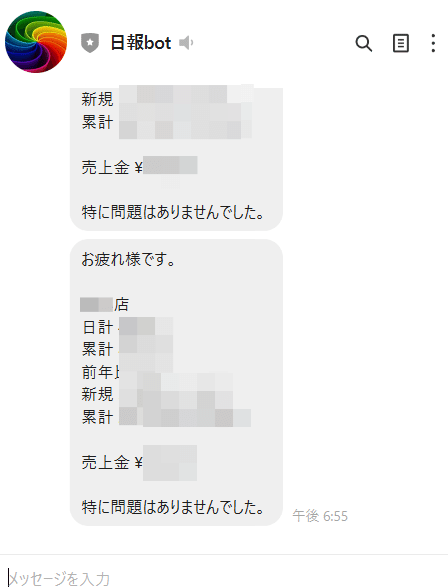Click the blurred store name ending in 店
Viewport: 448px width, 587px height.
pyautogui.click(x=105, y=304)
